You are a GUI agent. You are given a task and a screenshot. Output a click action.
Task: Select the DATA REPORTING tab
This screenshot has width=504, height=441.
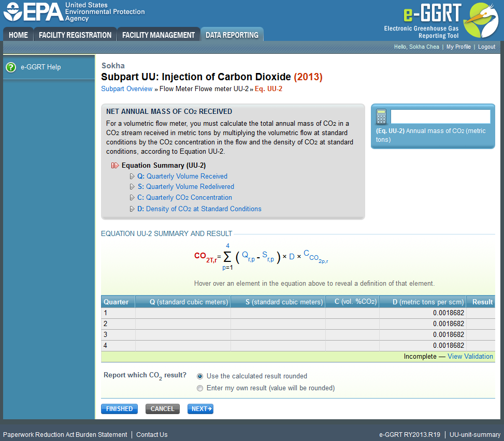(232, 35)
